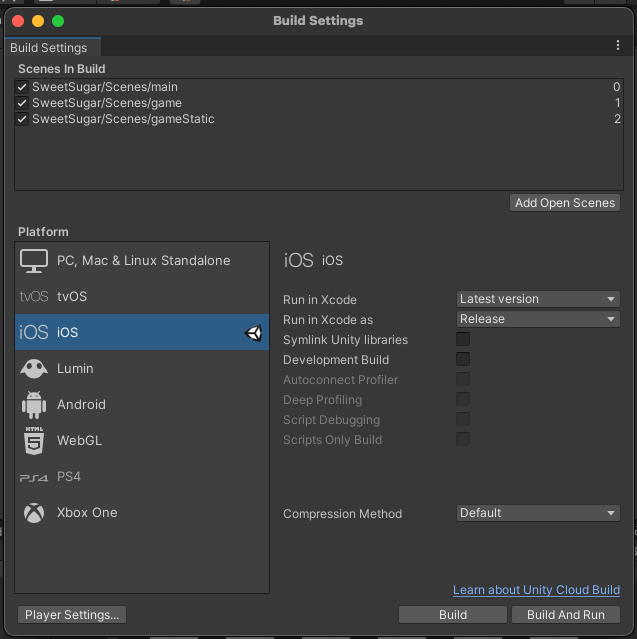Select the SweetSugar/Scenes/gameStatic scene row

(x=319, y=119)
